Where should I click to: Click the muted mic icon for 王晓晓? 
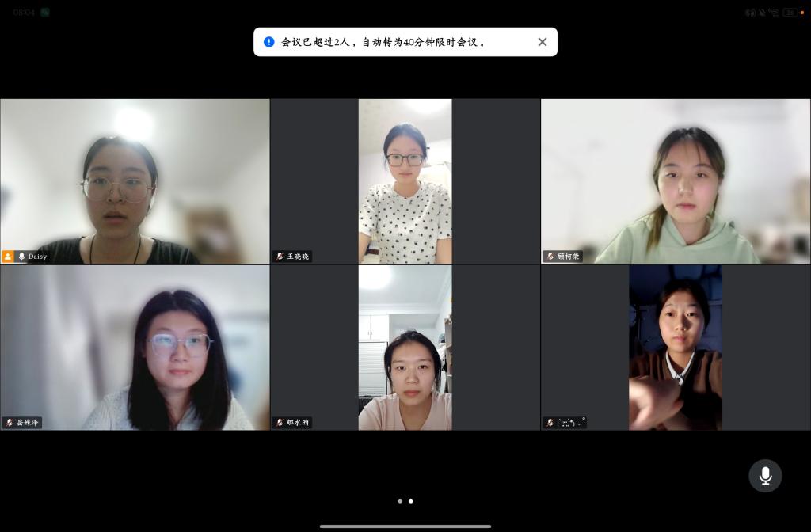(280, 256)
